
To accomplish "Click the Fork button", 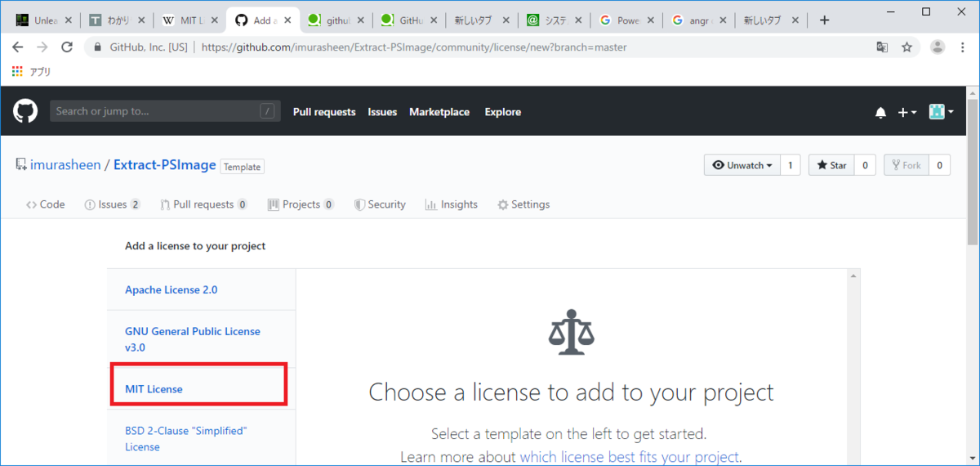I will coord(906,165).
